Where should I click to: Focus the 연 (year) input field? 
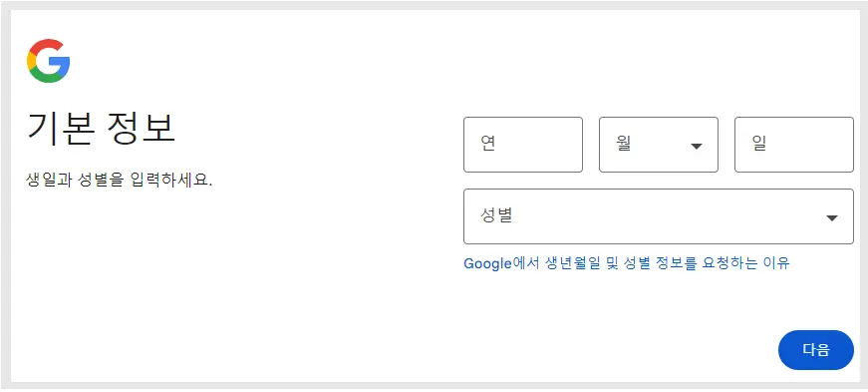pyautogui.click(x=523, y=145)
